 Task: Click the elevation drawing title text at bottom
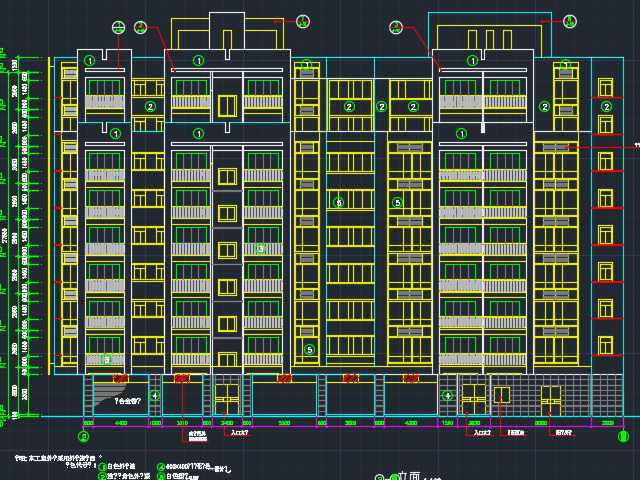point(412,475)
